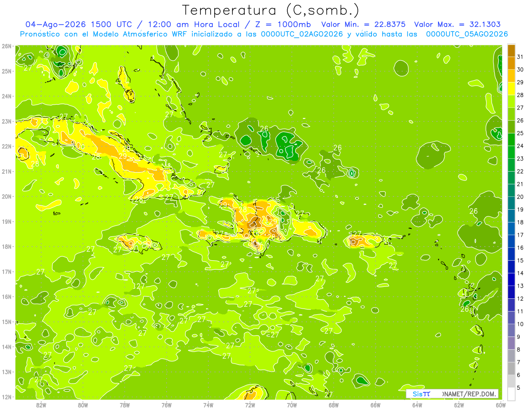Click the 64W longitude axis label
The height and width of the screenshot is (411, 532).
click(417, 405)
